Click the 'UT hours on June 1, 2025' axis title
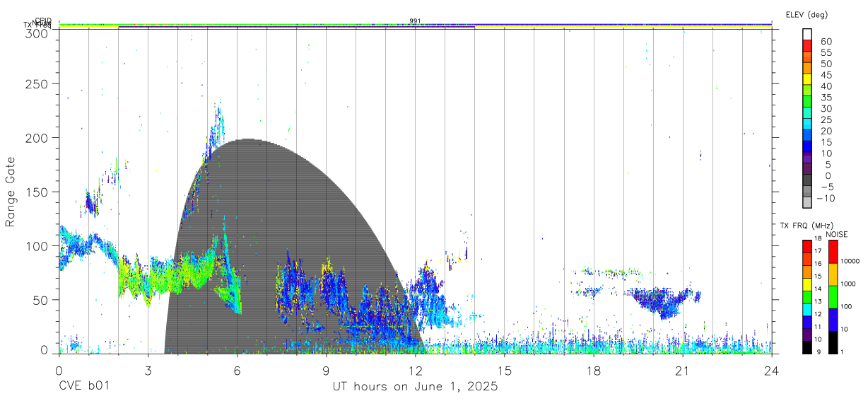The width and height of the screenshot is (868, 401). (x=416, y=388)
